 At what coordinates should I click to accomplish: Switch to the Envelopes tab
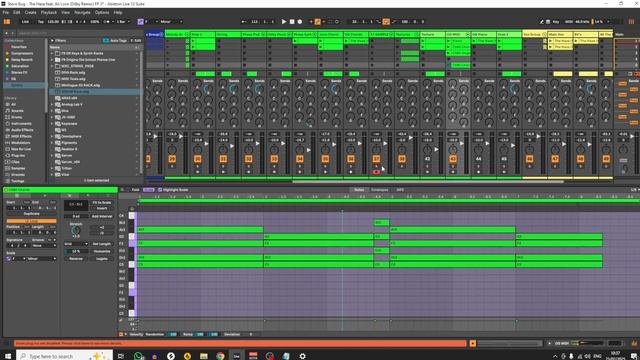point(379,190)
